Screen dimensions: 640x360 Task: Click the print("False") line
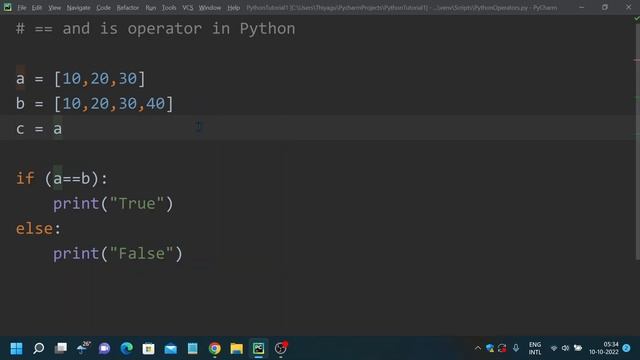118,253
